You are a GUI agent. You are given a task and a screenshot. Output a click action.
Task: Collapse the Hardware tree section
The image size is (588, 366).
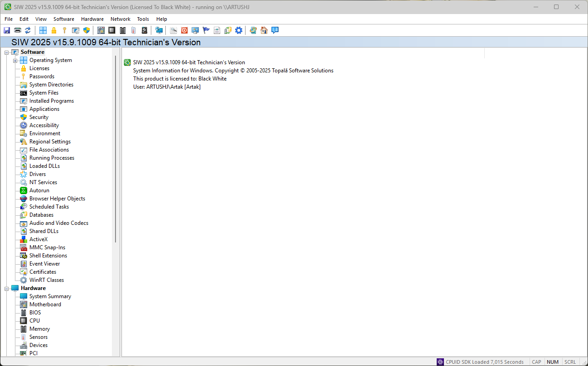click(7, 288)
